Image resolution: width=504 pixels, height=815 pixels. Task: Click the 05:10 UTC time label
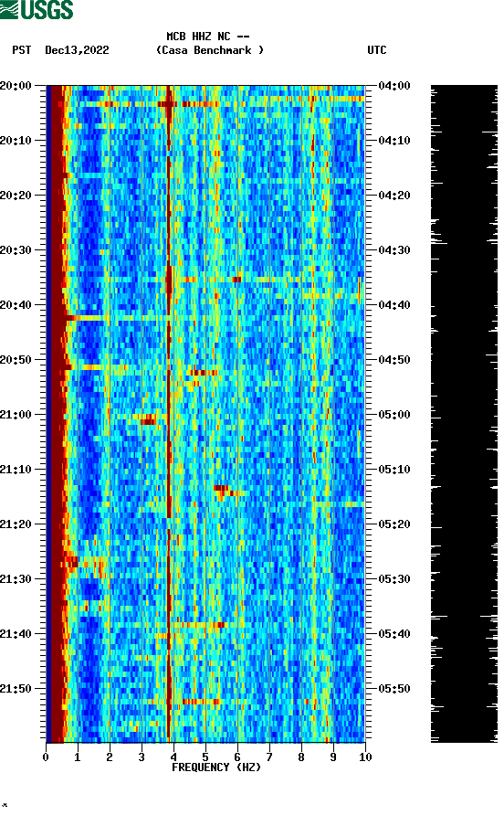394,470
